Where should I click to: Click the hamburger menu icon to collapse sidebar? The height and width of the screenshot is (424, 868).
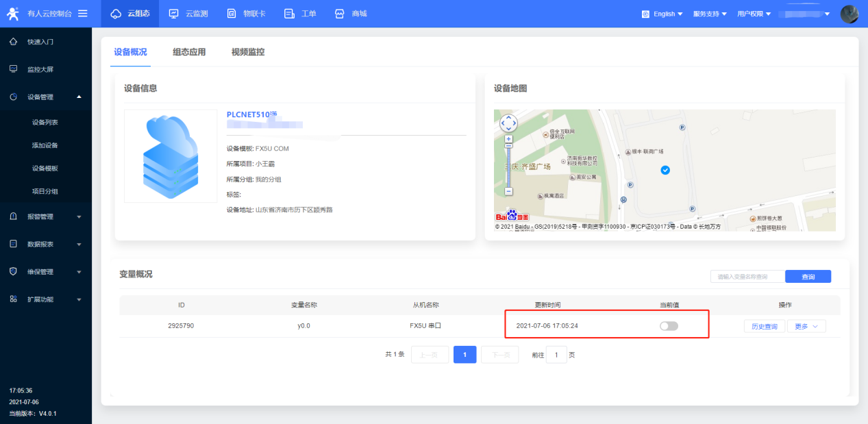(x=83, y=14)
